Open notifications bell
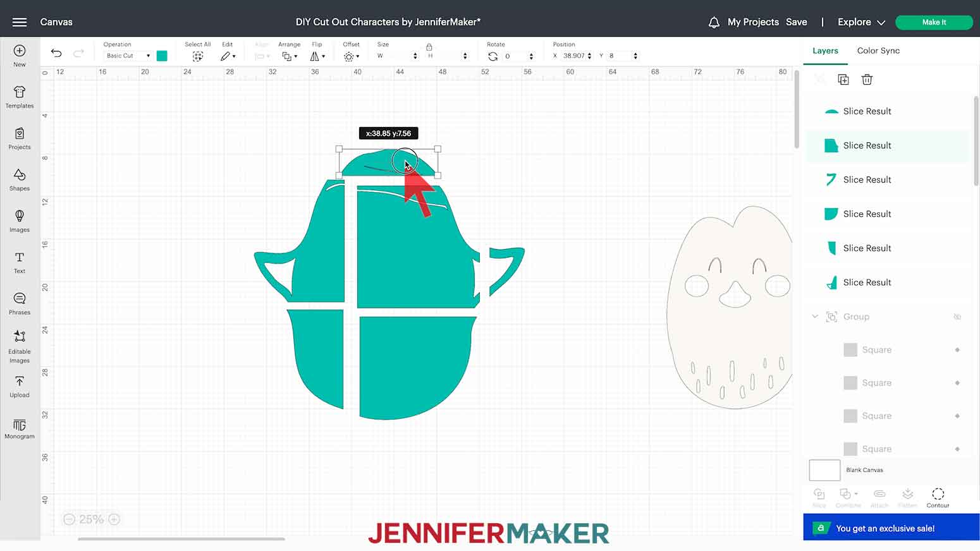This screenshot has width=980, height=551. 714,22
